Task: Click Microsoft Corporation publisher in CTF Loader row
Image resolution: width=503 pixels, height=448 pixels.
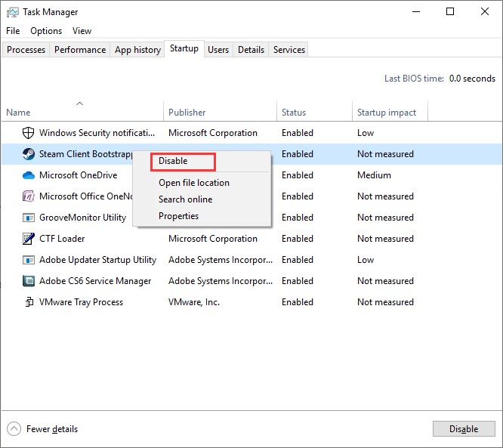Action: (213, 239)
